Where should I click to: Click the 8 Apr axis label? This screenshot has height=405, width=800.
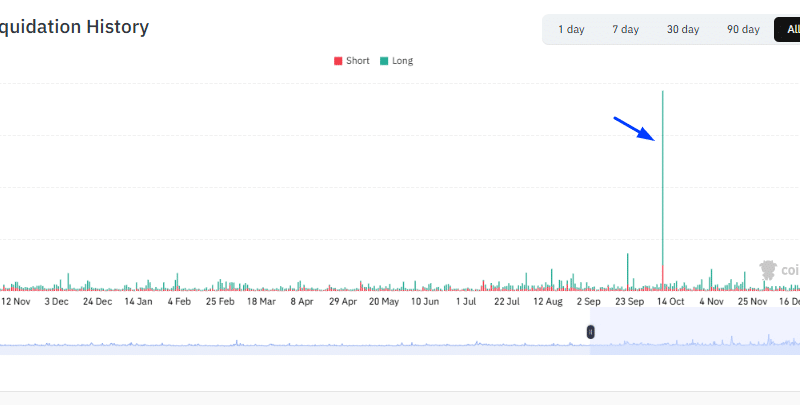(x=302, y=301)
